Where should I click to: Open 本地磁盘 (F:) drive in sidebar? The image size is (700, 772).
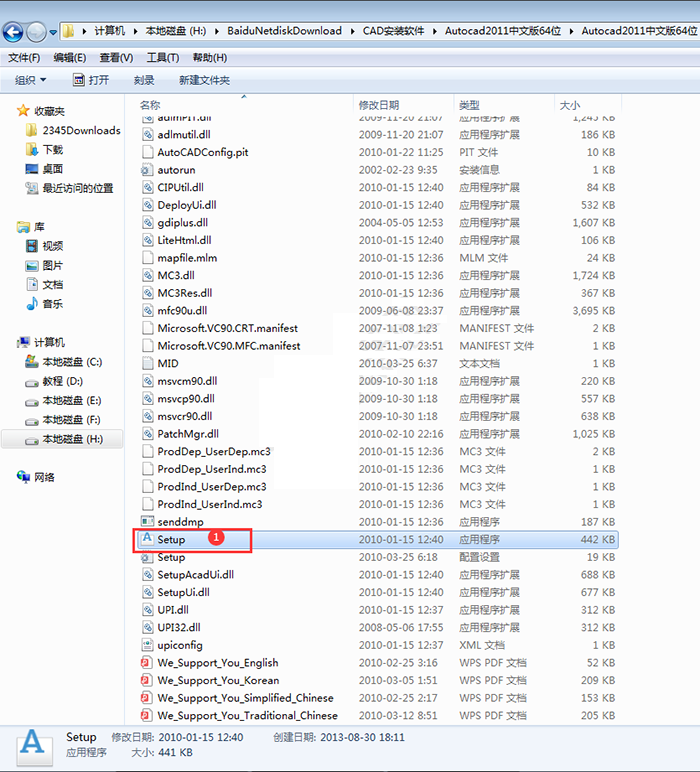63,420
